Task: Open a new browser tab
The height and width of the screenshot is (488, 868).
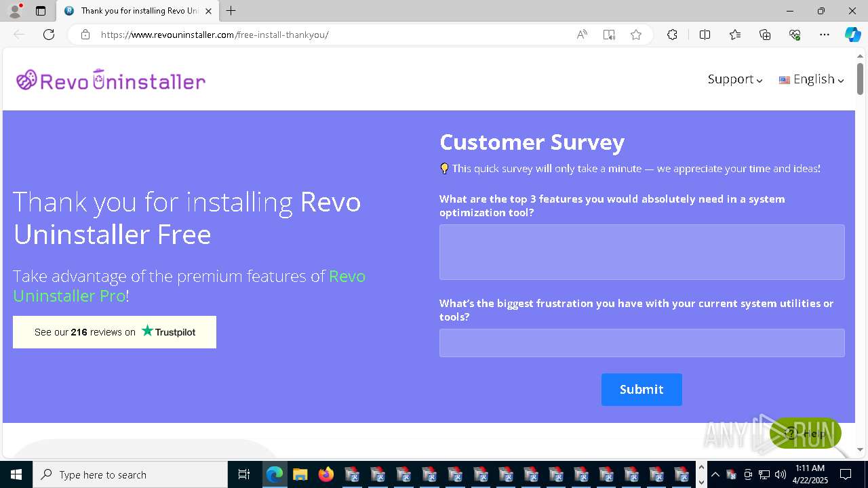Action: (231, 11)
